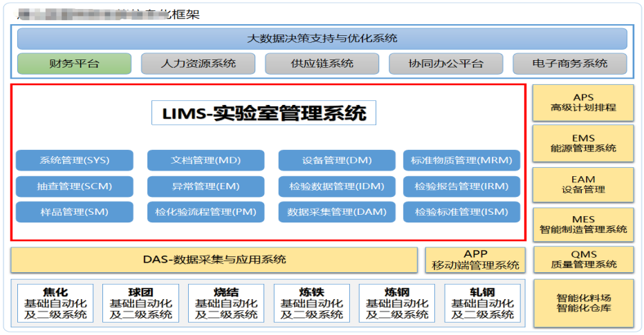This screenshot has height=335, width=644.
Task: Click the 供应链系统 block
Action: (x=322, y=64)
